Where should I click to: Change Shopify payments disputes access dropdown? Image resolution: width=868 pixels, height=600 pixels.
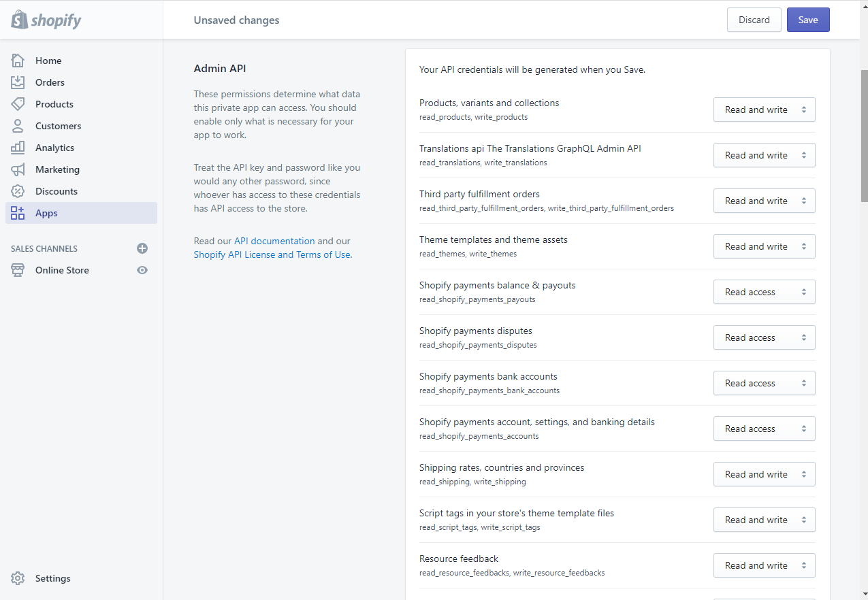click(x=764, y=337)
